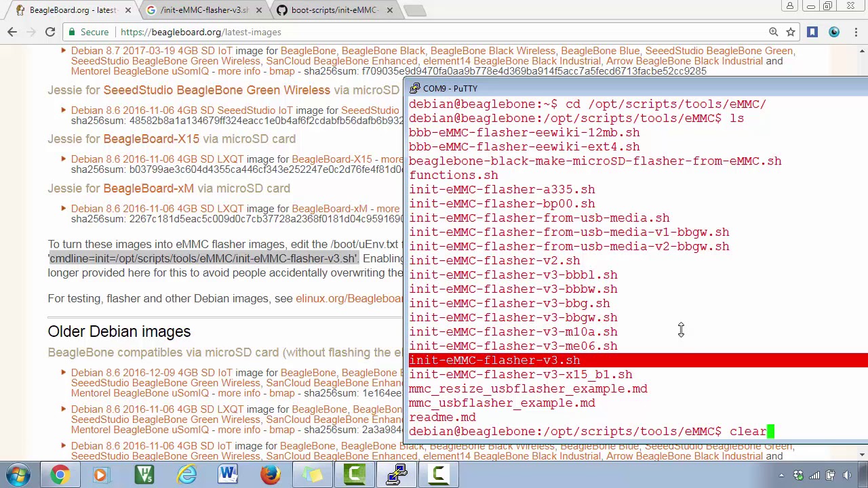Viewport: 868px width, 488px height.
Task: Click 'beaglebone-black-make-microSD-flasher-from-eMMC.sh' in terminal
Action: click(x=595, y=161)
